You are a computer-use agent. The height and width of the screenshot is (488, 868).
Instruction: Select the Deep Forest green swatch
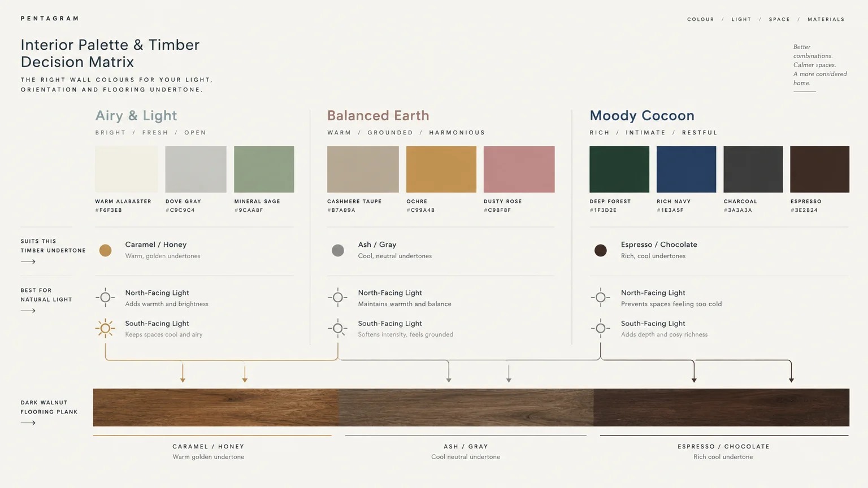[x=619, y=169]
